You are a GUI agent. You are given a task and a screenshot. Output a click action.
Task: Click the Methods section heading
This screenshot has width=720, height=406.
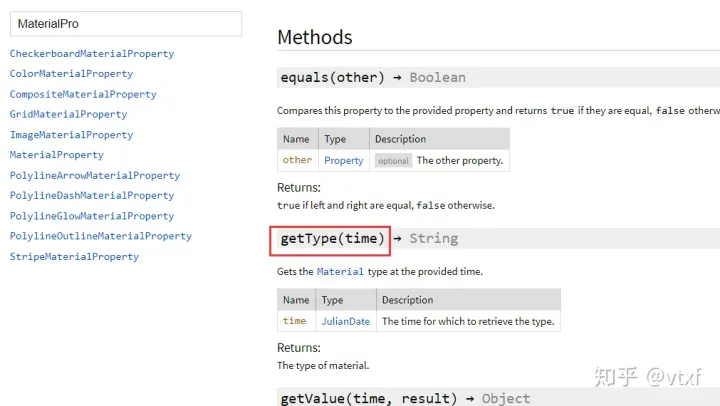pyautogui.click(x=315, y=38)
